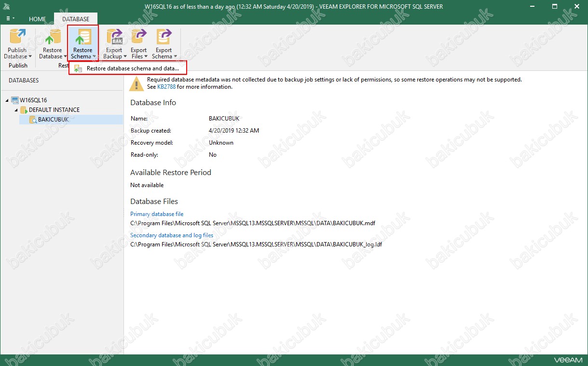Click the Restore Database ribbon icon

[x=52, y=37]
